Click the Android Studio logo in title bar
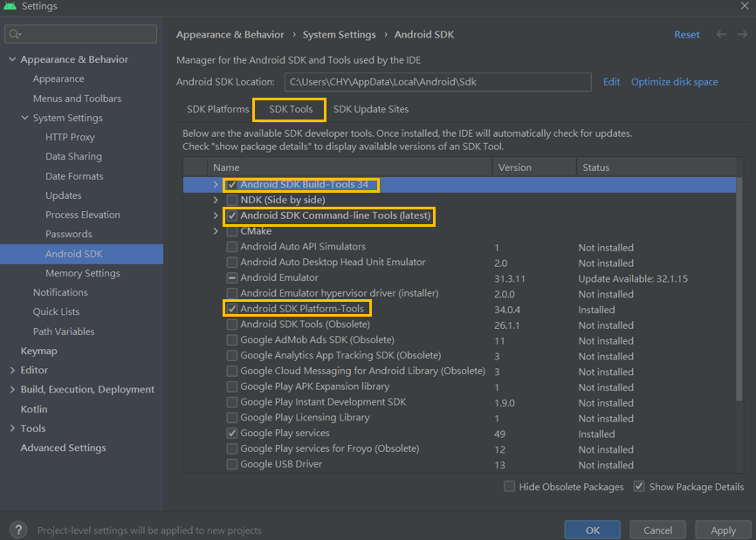Viewport: 756px width, 540px height. tap(10, 6)
